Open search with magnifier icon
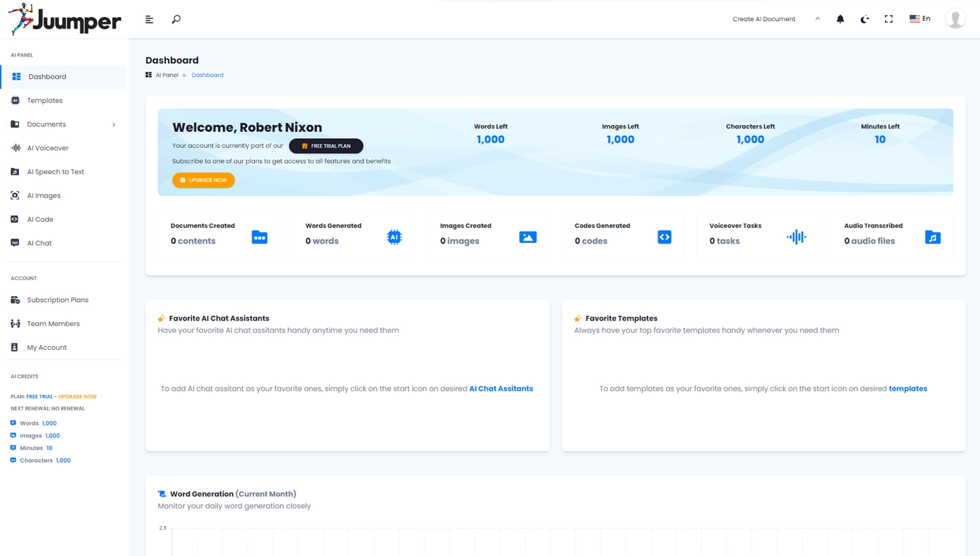980x556 pixels. point(176,19)
